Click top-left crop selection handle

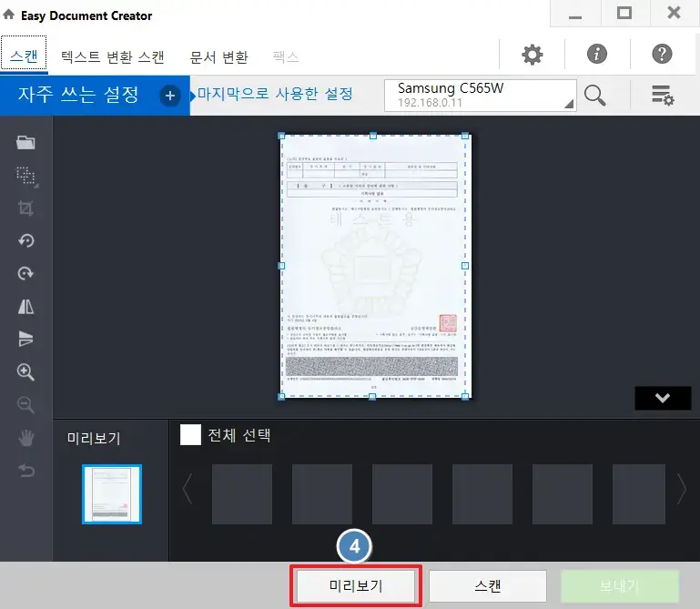(x=281, y=136)
